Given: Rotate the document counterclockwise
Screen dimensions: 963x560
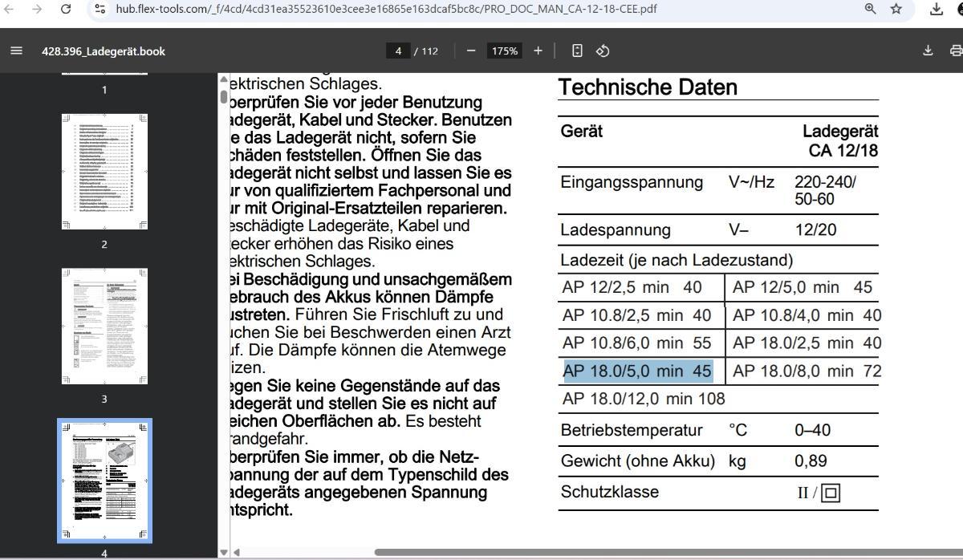Looking at the screenshot, I should click(603, 51).
